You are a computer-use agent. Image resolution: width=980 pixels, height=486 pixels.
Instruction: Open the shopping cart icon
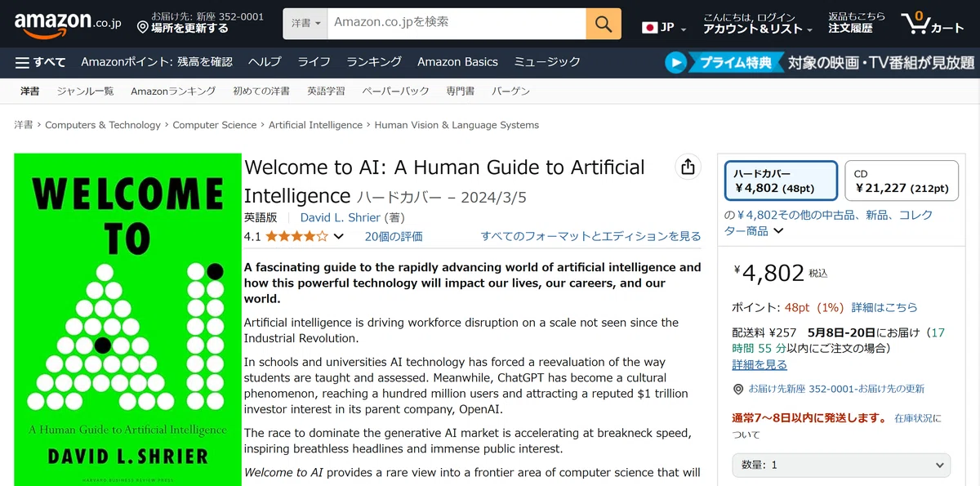(933, 23)
